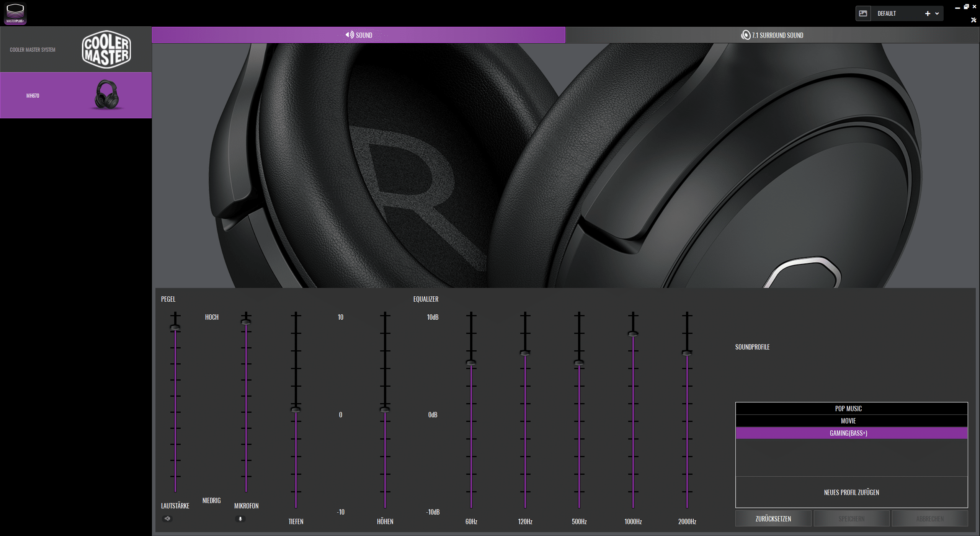The width and height of the screenshot is (980, 536).
Task: Click the 1000Hz equalizer slider handle
Action: click(x=633, y=334)
